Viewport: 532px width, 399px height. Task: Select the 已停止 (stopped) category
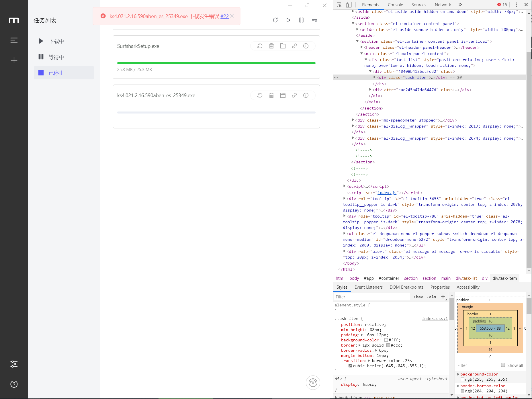(64, 73)
